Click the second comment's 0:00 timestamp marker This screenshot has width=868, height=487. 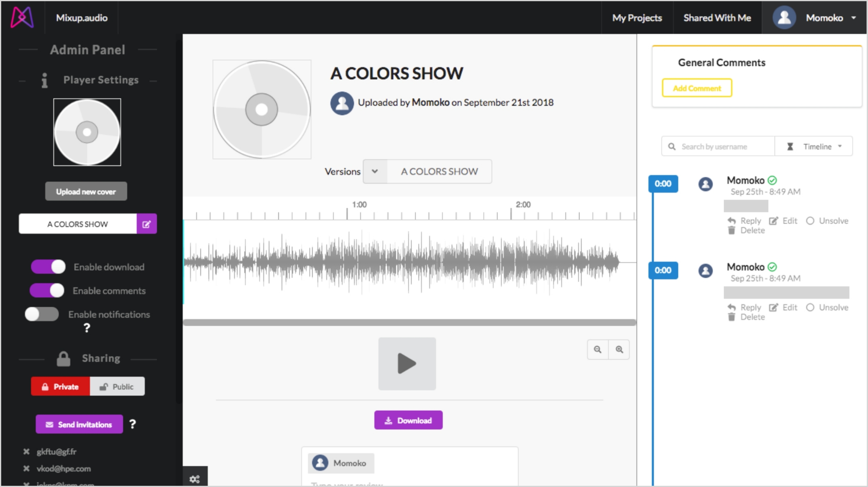click(x=663, y=270)
